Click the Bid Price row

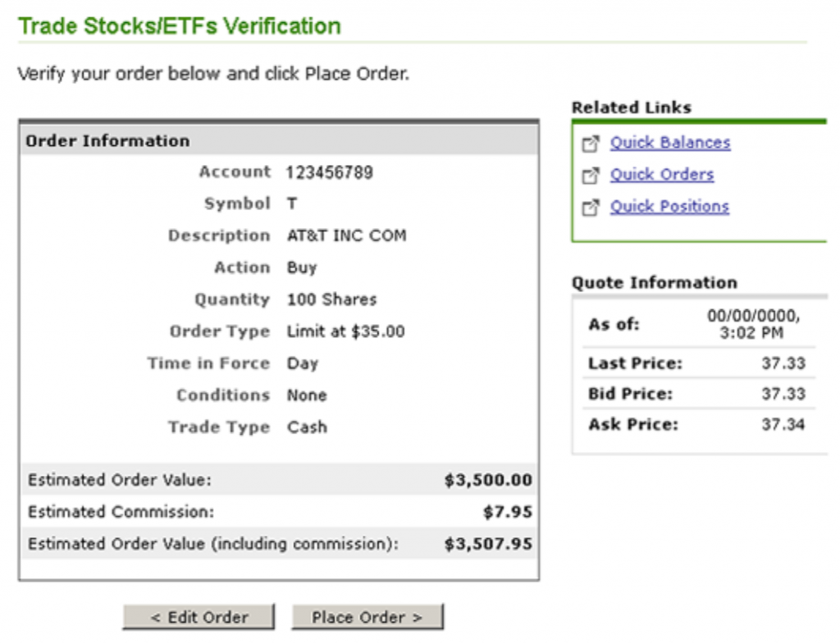(697, 394)
